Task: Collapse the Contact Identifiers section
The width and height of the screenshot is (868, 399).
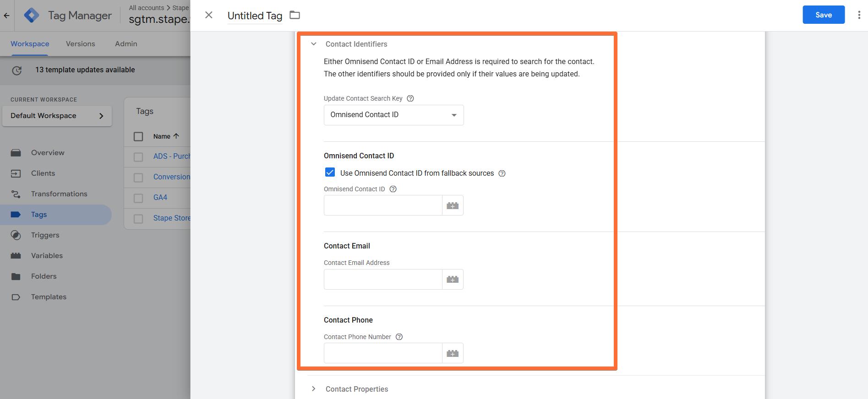Action: [313, 44]
